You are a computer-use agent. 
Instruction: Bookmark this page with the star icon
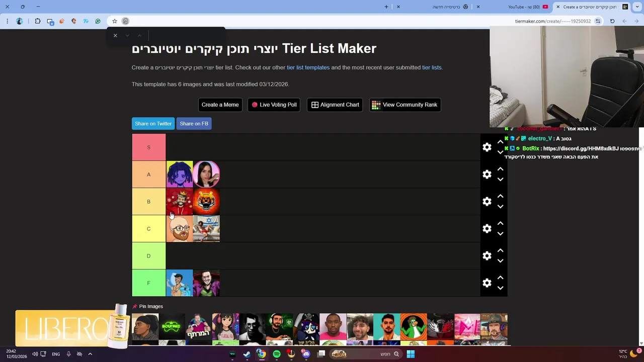115,21
